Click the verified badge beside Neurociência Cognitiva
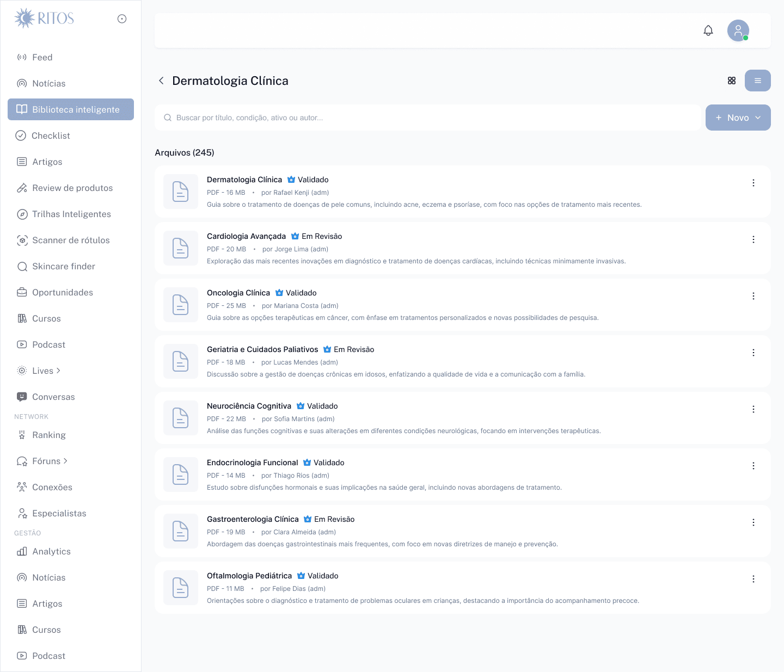 301,406
